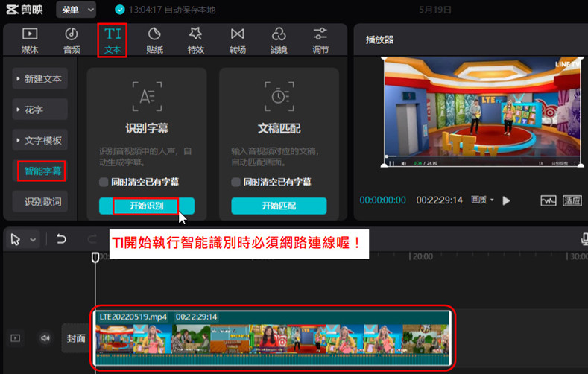
Task: Expand the selection tool dropdown arrow
Action: pos(33,240)
